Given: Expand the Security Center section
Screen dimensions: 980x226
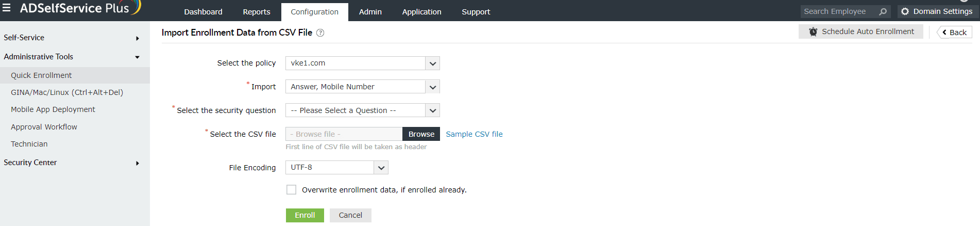Looking at the screenshot, I should [x=138, y=163].
